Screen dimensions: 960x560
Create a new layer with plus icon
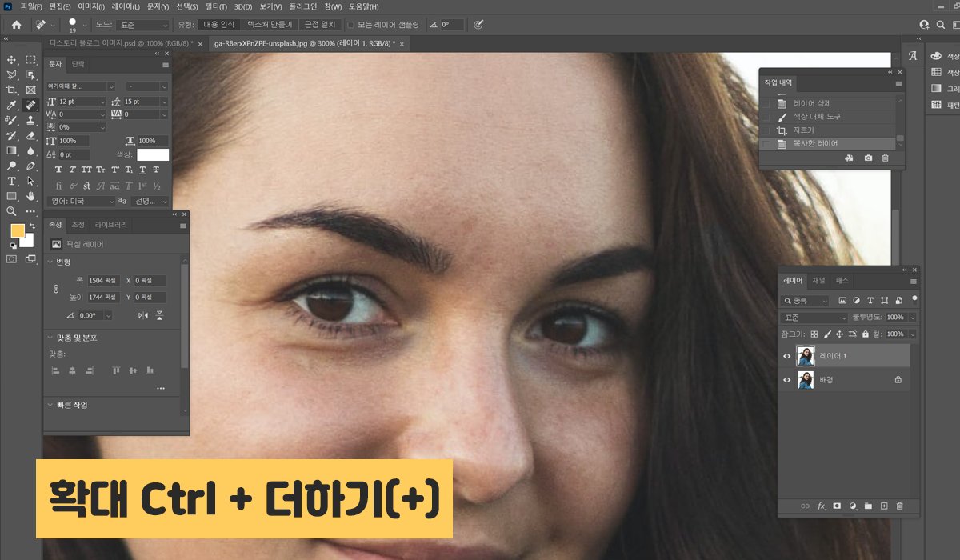click(x=884, y=506)
